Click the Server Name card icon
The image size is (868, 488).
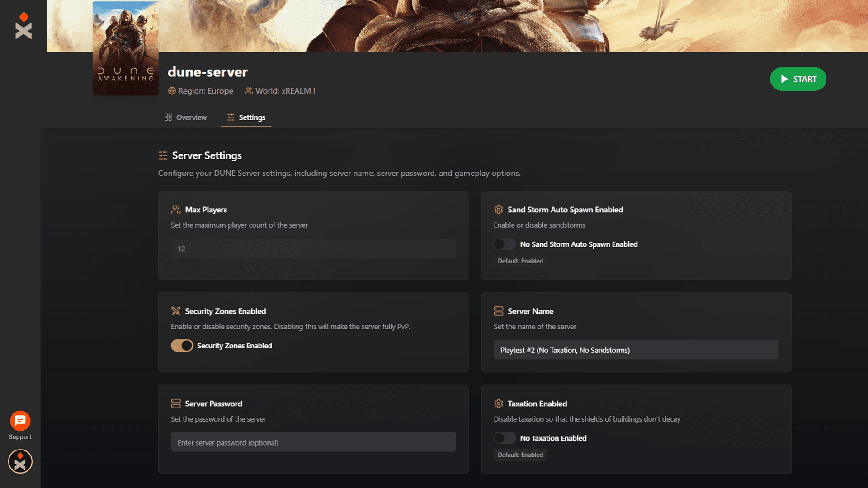pos(499,311)
